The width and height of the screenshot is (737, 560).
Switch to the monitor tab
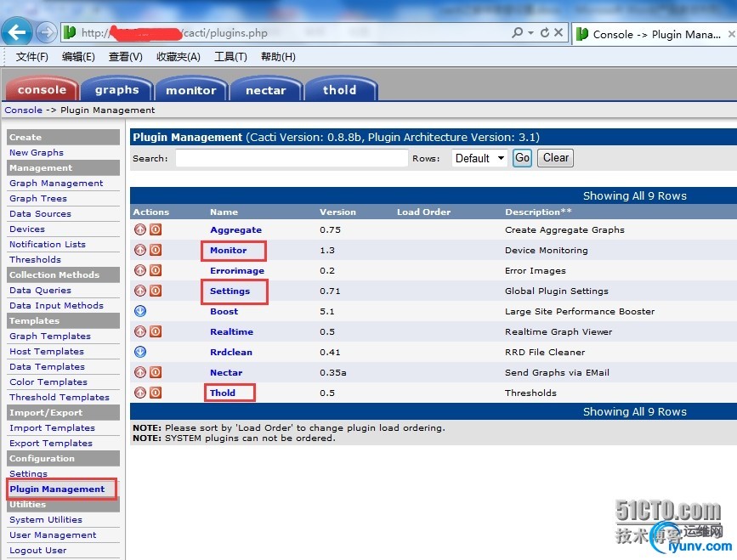coord(190,89)
